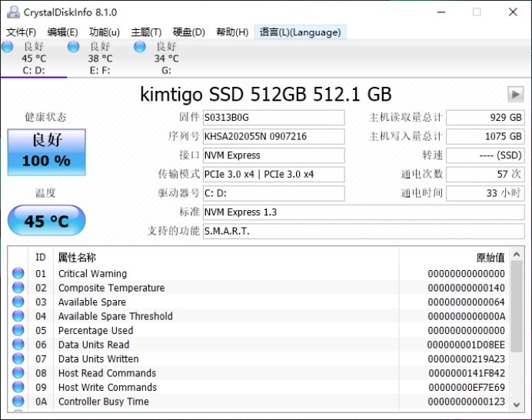This screenshot has height=420, width=532.
Task: Click status orb for Data Units Written row
Action: click(x=18, y=358)
